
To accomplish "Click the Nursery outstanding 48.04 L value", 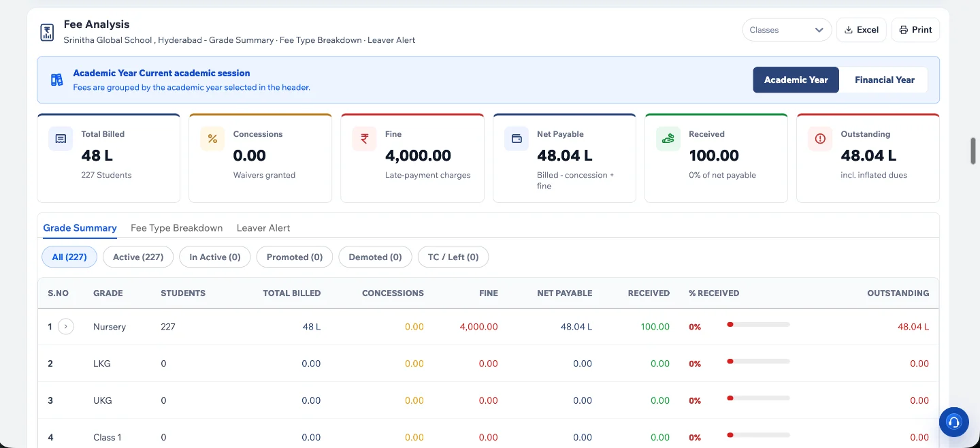I will (913, 327).
